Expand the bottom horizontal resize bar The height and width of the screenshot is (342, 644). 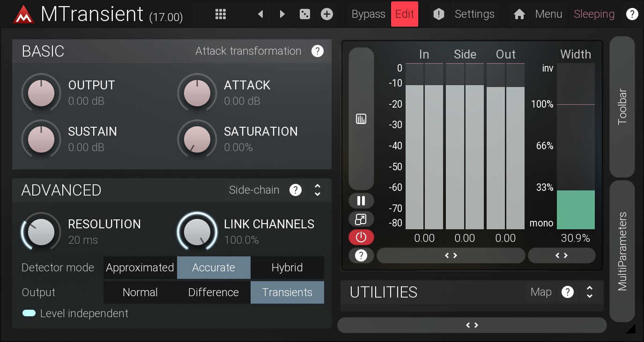(472, 325)
